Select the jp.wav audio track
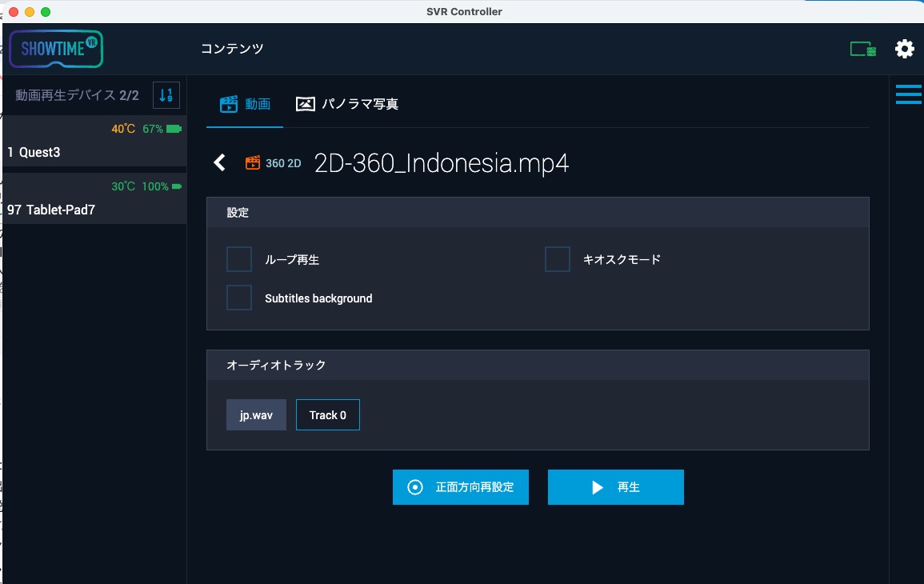Screen dimensions: 924x584 [256, 415]
